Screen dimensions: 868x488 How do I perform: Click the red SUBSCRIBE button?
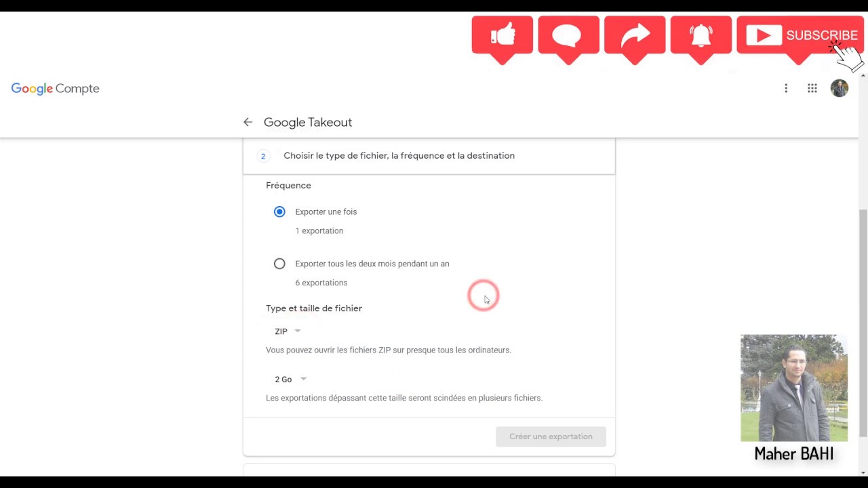point(800,35)
